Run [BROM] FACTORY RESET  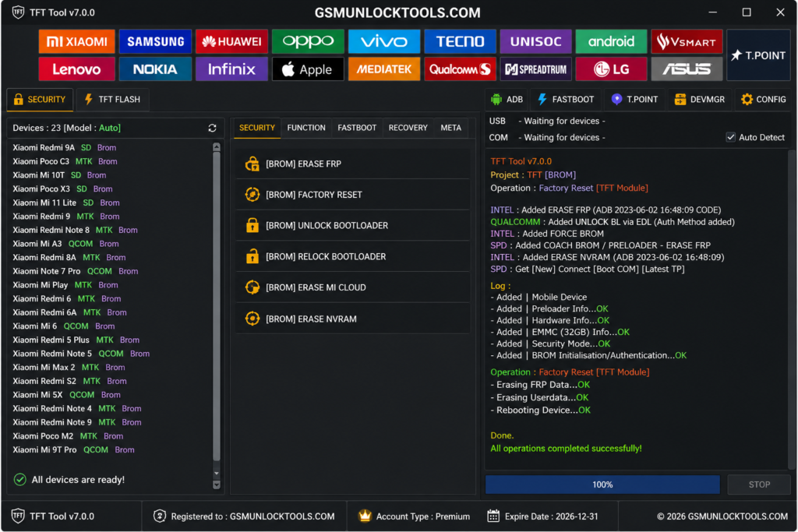click(353, 195)
